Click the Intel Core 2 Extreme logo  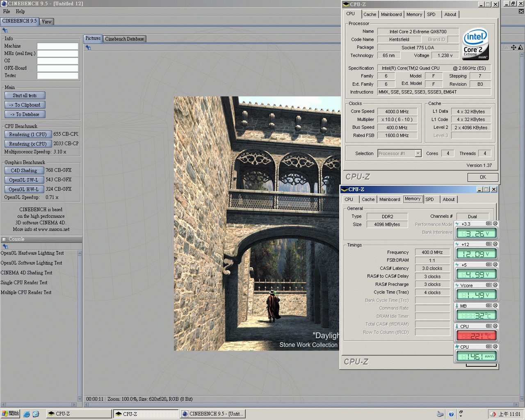pyautogui.click(x=476, y=44)
